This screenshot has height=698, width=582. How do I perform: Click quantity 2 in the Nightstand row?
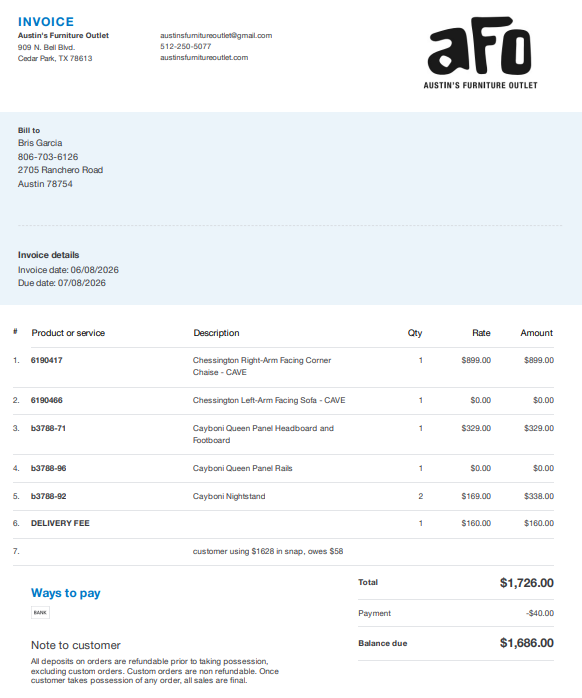pyautogui.click(x=421, y=496)
